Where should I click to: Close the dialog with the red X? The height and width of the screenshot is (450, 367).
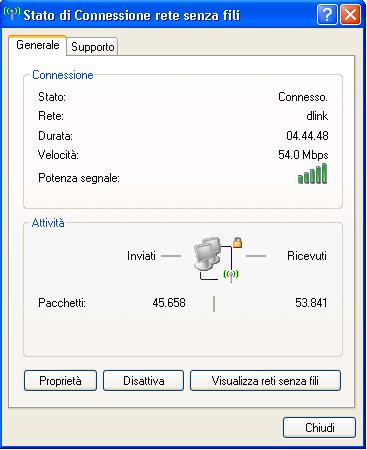pos(350,15)
